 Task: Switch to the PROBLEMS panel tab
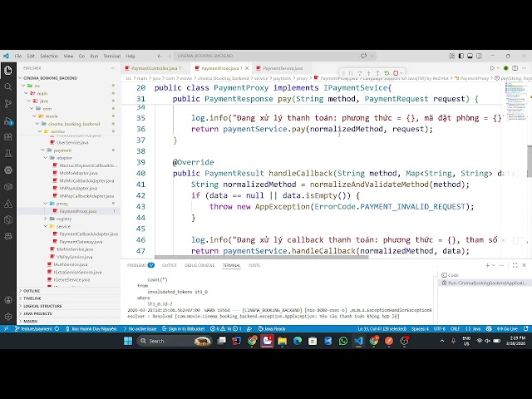[140, 265]
